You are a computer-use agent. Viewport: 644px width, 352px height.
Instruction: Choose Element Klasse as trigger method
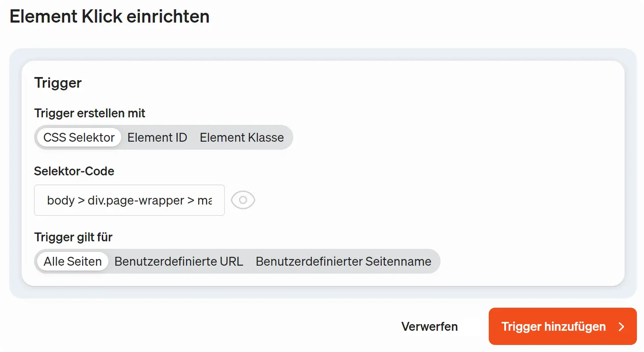pyautogui.click(x=241, y=137)
